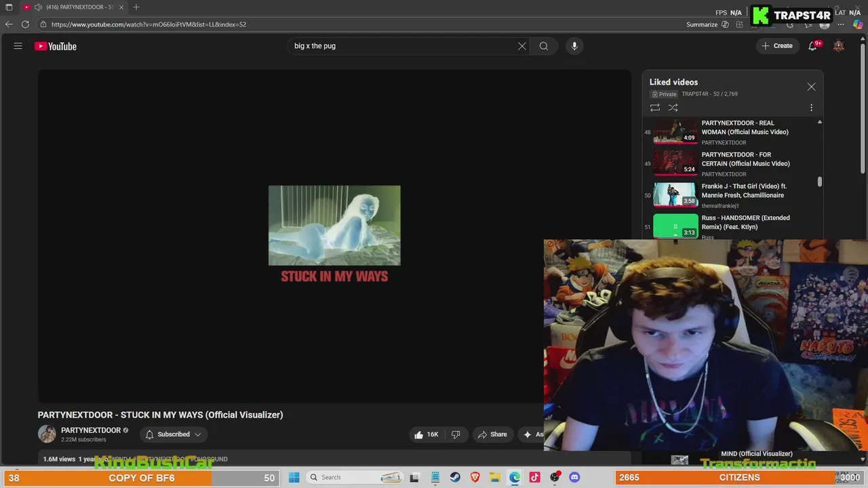This screenshot has width=868, height=488.
Task: Open Discord from the taskbar
Action: tap(575, 477)
